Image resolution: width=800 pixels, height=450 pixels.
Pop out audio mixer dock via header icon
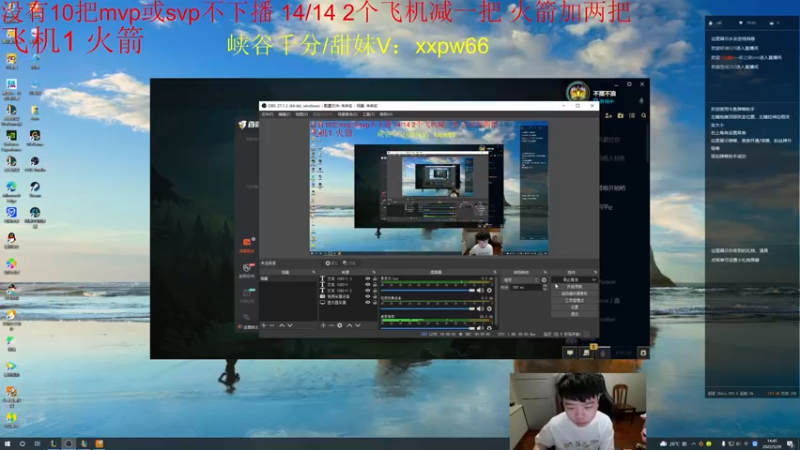tap(495, 272)
